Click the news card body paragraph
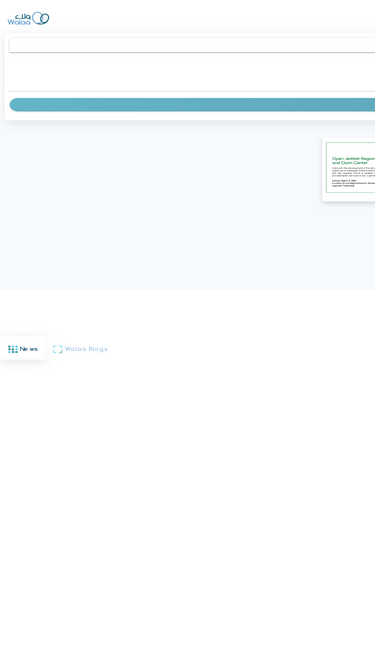The width and height of the screenshot is (375, 667). pos(353,171)
